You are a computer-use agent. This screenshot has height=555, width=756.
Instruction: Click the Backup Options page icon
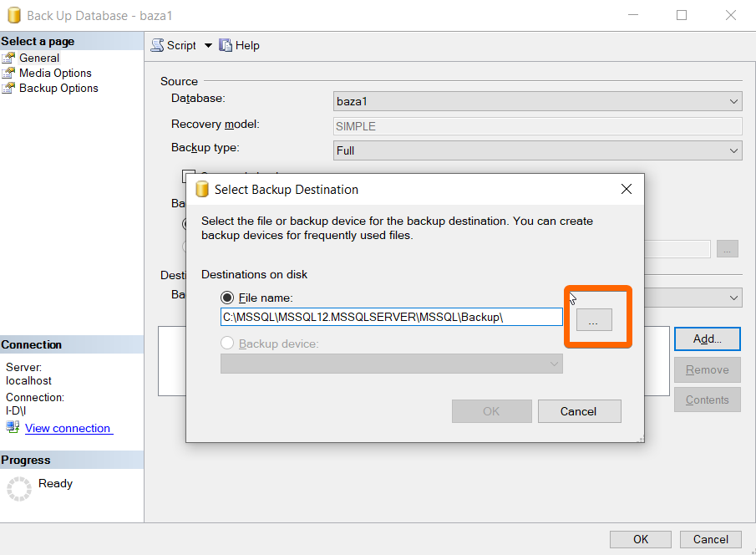(x=8, y=88)
